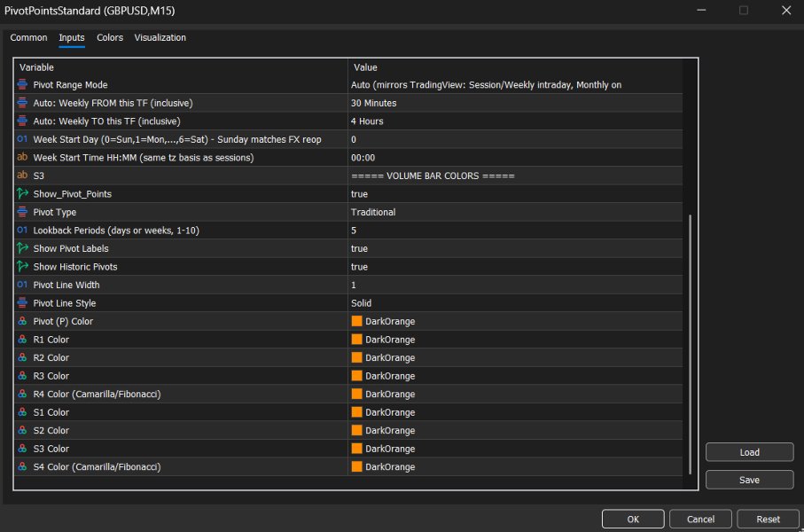Viewport: 804px width, 532px height.
Task: Click the boolean icon beside Show Pivot Labels
Action: pos(22,248)
